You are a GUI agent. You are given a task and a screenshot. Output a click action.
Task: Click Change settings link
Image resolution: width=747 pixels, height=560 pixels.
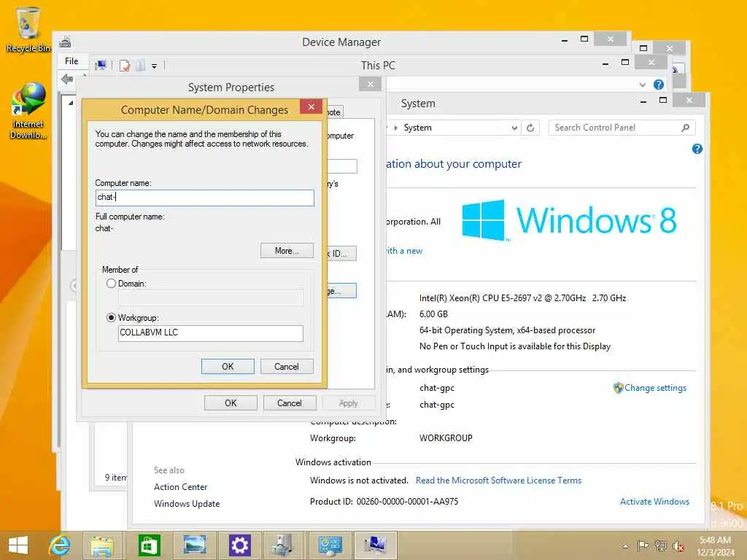[x=655, y=388]
